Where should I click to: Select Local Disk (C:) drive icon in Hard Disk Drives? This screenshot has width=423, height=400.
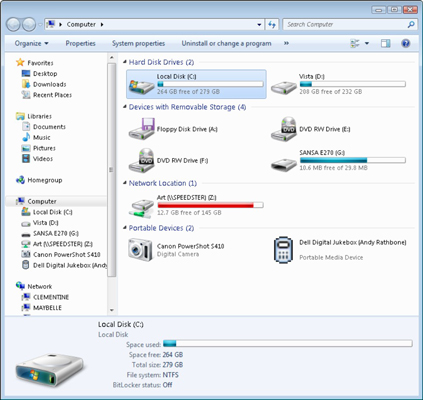pyautogui.click(x=141, y=86)
